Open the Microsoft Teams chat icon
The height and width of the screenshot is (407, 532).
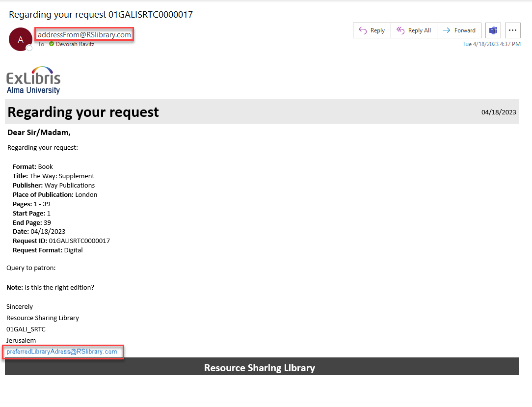tap(493, 30)
